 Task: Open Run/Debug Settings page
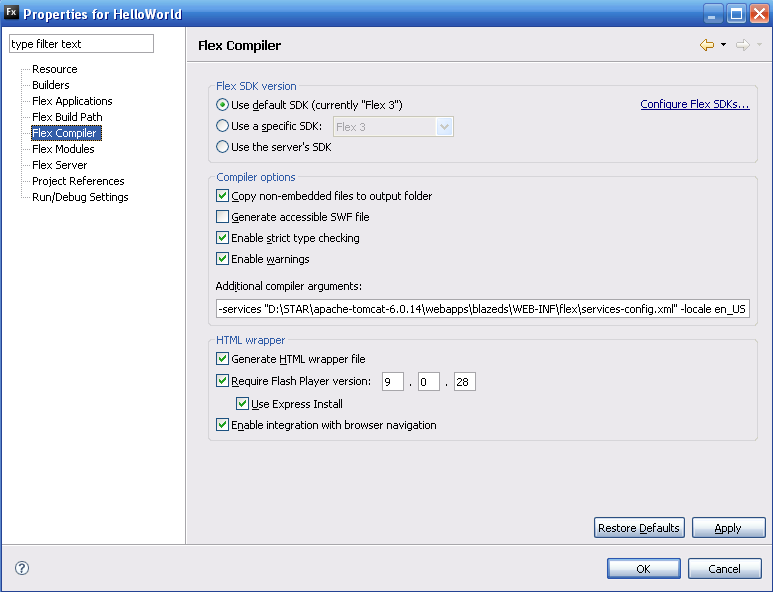pos(80,197)
